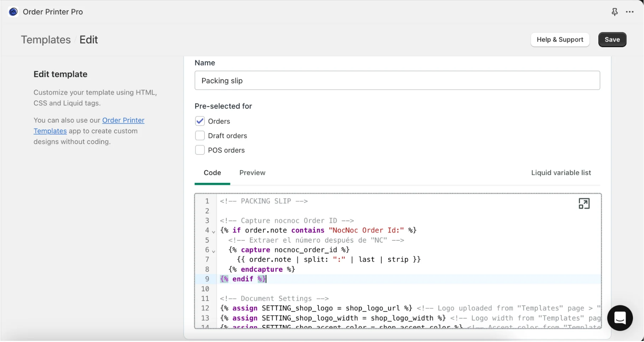The height and width of the screenshot is (342, 644).
Task: Save the template
Action: (612, 40)
